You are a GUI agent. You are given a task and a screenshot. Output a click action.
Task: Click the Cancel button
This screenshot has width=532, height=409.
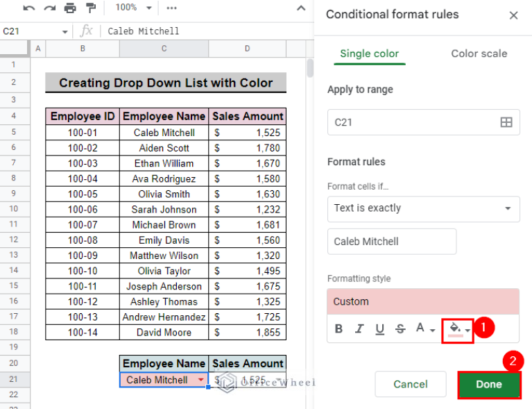pyautogui.click(x=410, y=384)
